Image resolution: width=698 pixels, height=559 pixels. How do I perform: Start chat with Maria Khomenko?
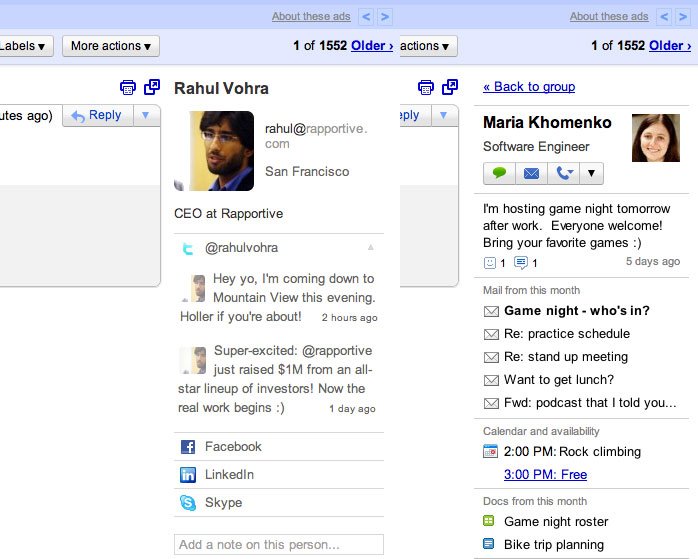click(499, 173)
